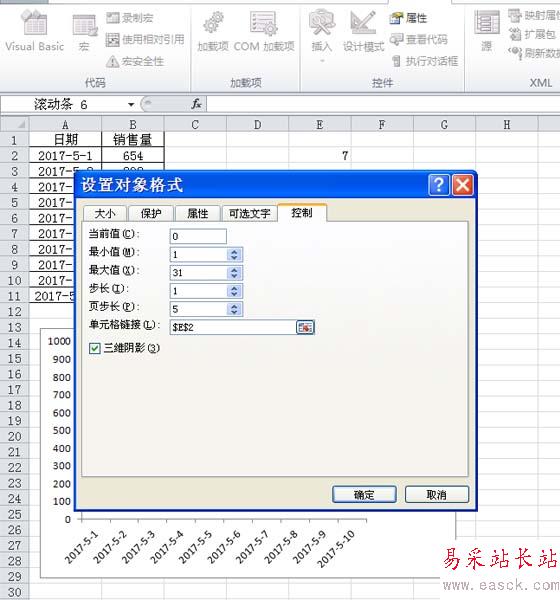
Task: Click the 销售量 header cell
Action: point(133,140)
